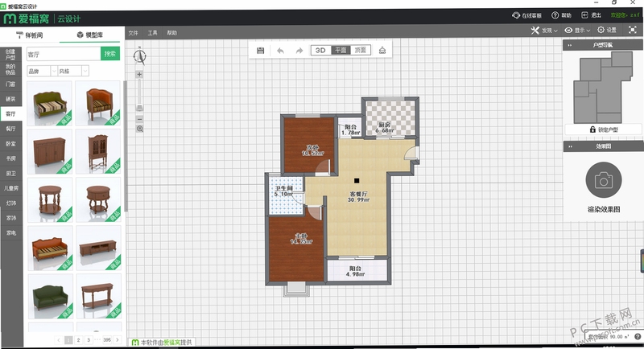Click the floor plan navigation thumbnail

(x=602, y=87)
